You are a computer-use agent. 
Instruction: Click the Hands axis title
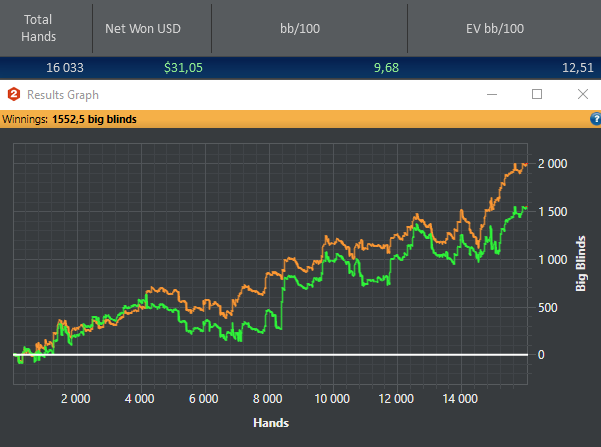pyautogui.click(x=271, y=423)
